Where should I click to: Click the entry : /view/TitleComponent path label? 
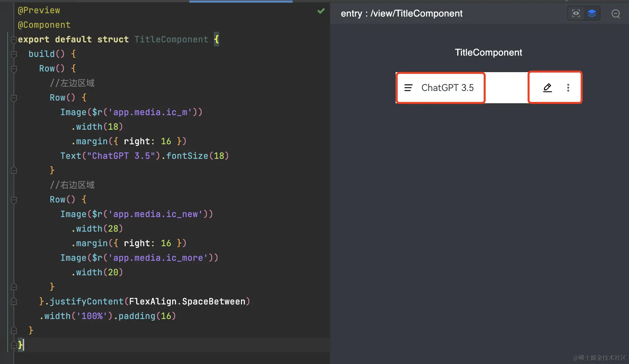pos(402,14)
